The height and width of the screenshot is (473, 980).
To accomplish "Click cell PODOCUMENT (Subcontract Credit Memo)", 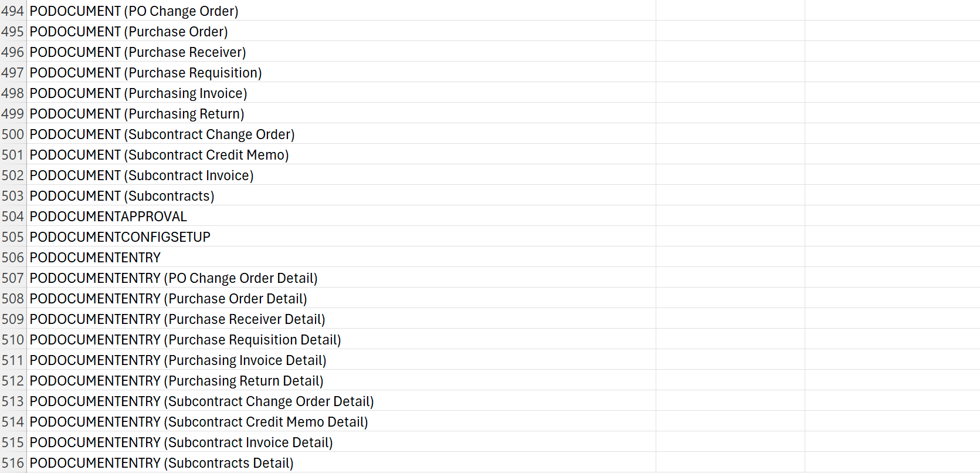I will pyautogui.click(x=341, y=154).
